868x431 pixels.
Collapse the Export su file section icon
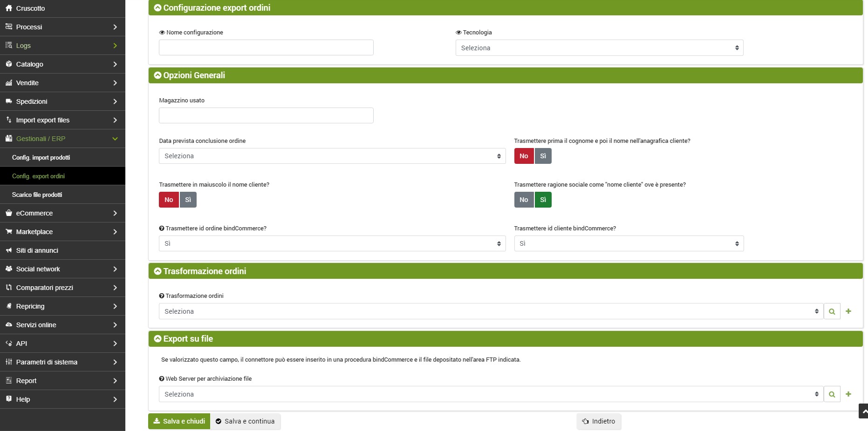click(x=157, y=339)
